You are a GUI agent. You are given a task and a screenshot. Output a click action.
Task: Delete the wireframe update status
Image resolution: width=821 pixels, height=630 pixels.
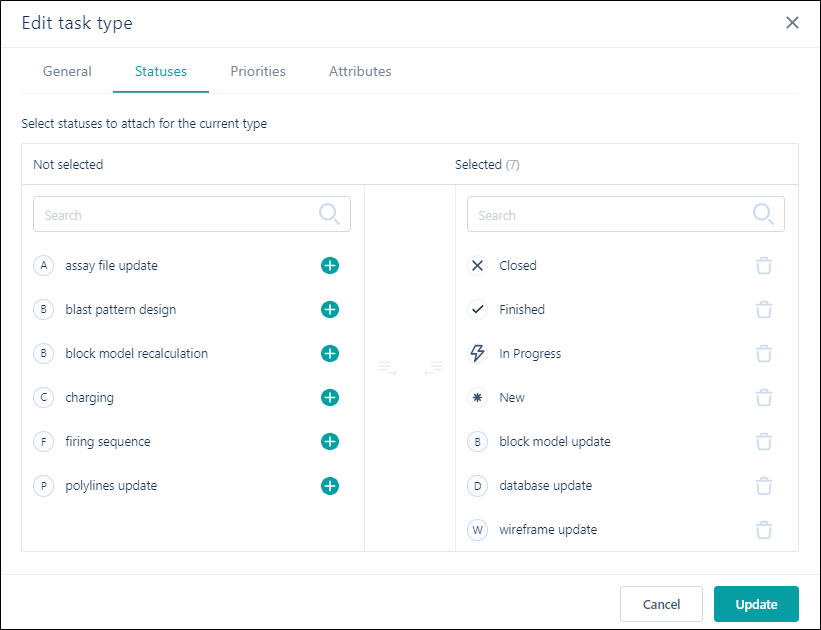[764, 530]
